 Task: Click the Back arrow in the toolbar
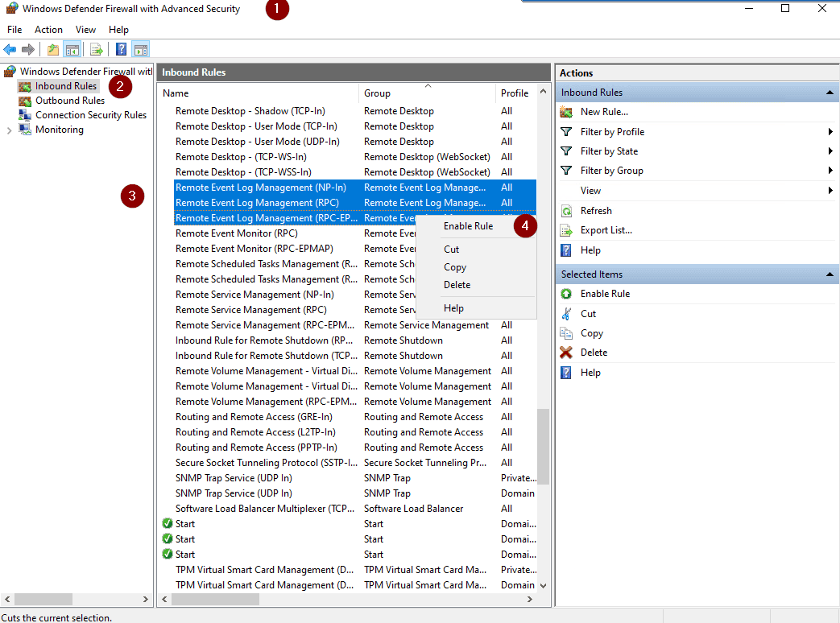pos(10,50)
